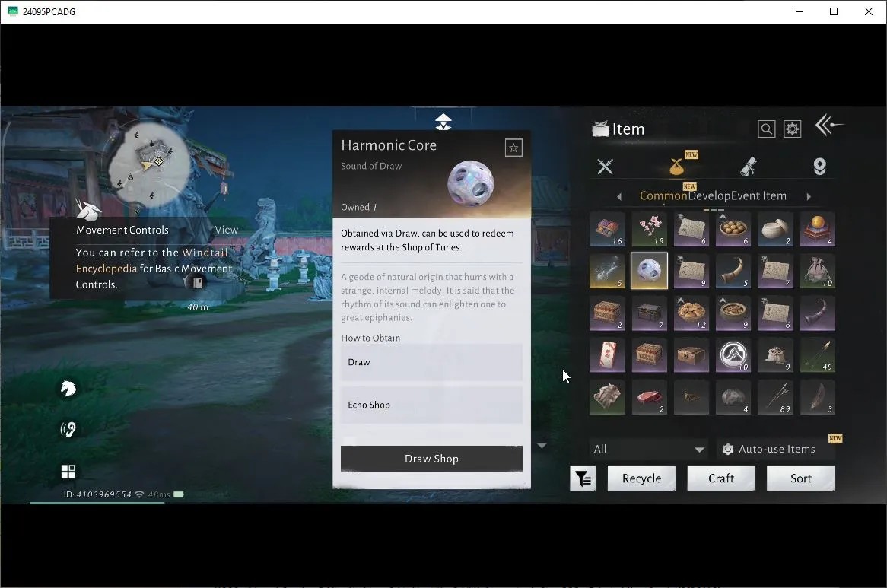Close the Item panel with back arrow

[x=828, y=125]
